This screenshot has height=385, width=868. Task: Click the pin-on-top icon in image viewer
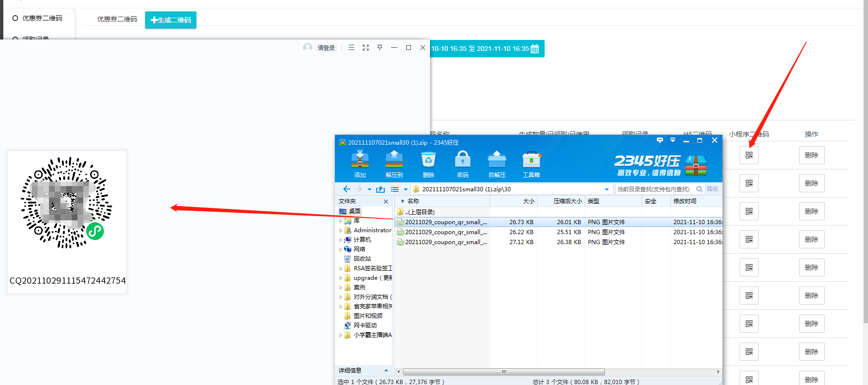point(380,48)
